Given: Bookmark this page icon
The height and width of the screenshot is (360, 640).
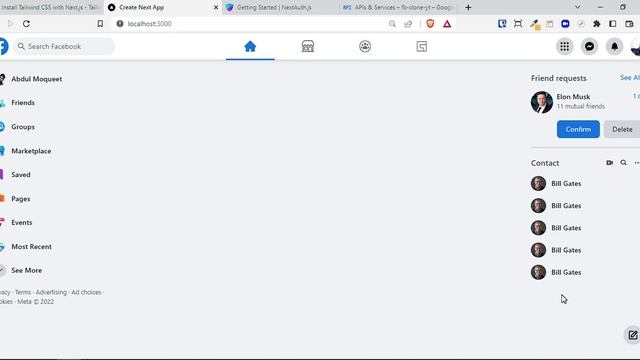Looking at the screenshot, I should click(x=100, y=24).
